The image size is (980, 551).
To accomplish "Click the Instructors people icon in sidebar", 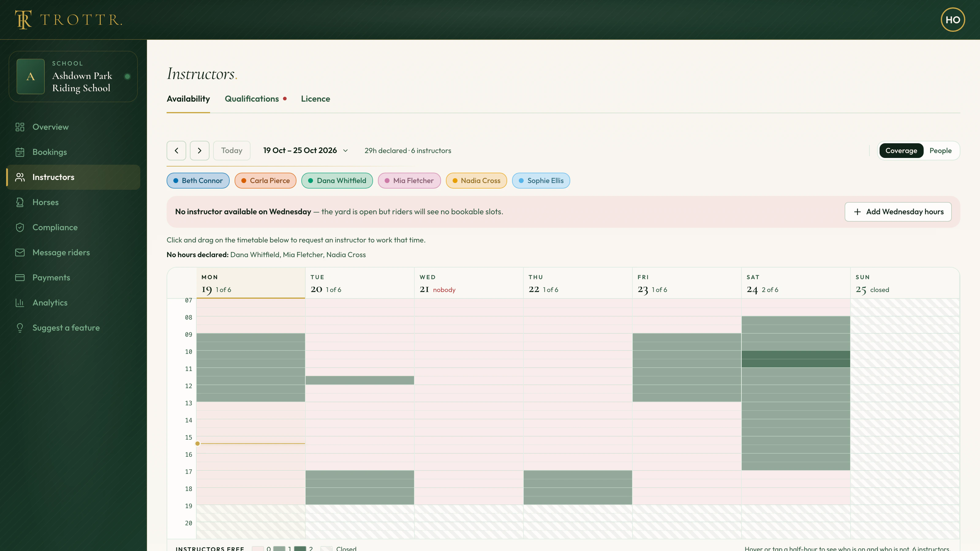I will 20,177.
